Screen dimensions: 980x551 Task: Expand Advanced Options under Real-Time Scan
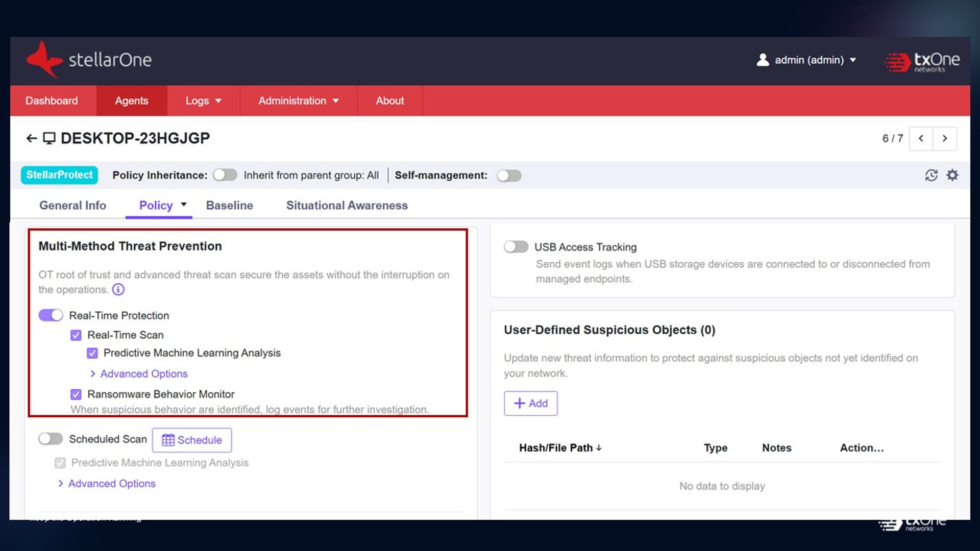[x=139, y=374]
